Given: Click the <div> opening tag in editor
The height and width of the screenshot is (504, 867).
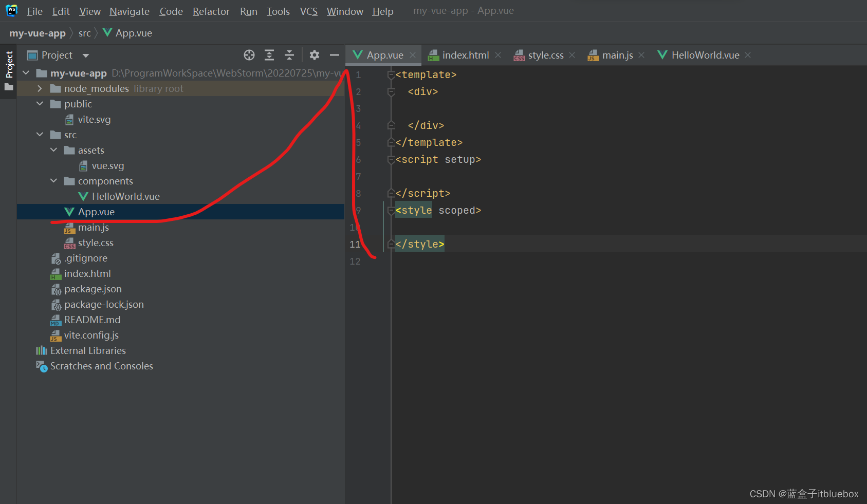Looking at the screenshot, I should pyautogui.click(x=423, y=91).
